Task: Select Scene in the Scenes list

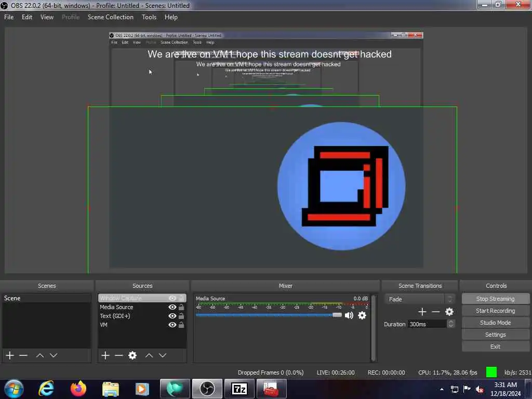Action: pos(46,298)
